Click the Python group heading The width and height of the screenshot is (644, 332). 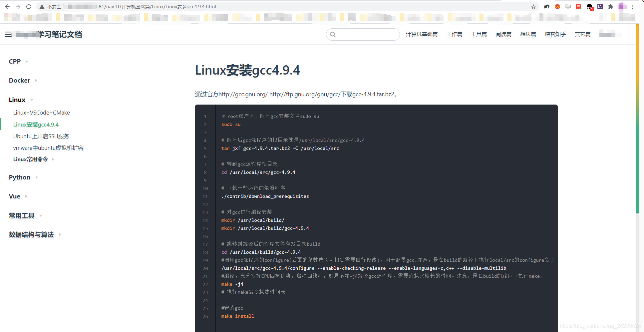[20, 177]
